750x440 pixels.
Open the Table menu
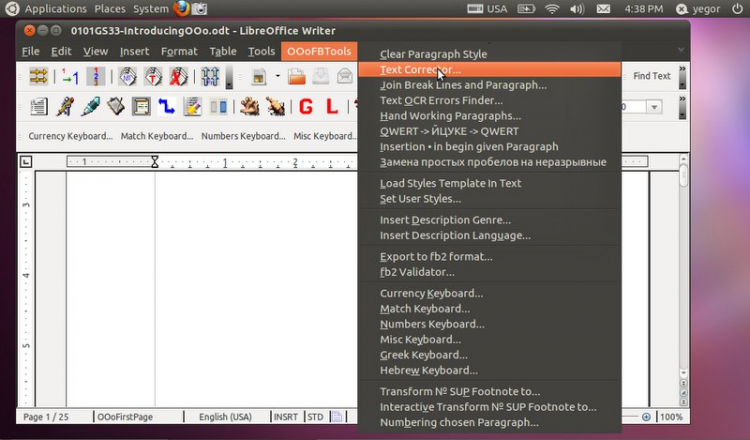pyautogui.click(x=223, y=51)
